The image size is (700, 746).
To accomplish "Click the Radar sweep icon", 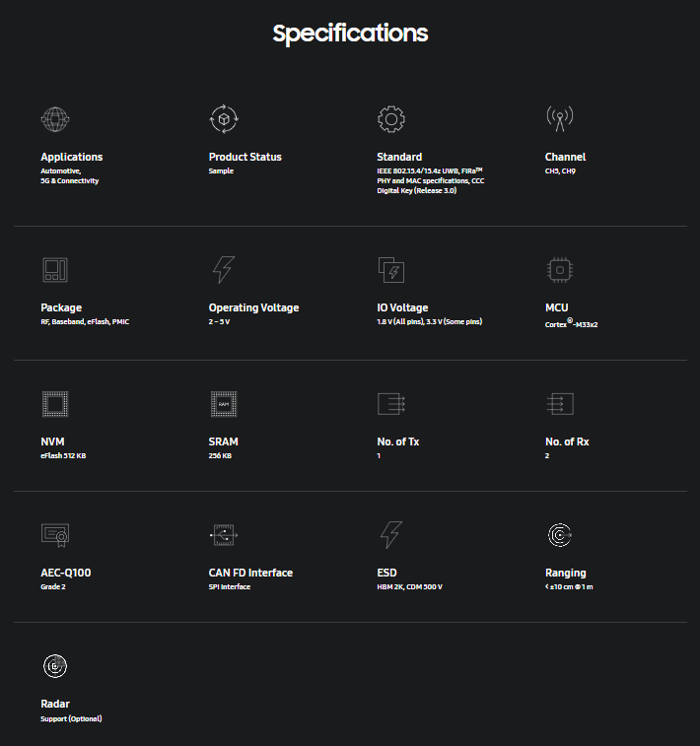I will 55,666.
